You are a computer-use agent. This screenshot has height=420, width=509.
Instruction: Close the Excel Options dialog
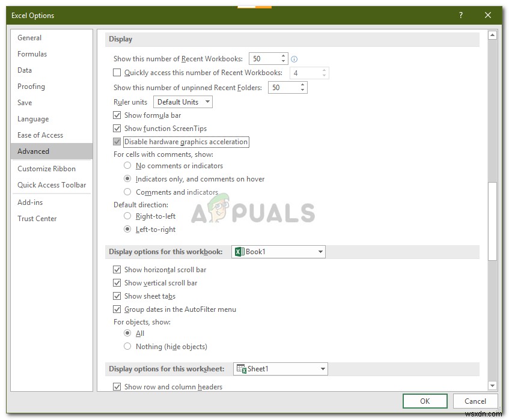(487, 15)
